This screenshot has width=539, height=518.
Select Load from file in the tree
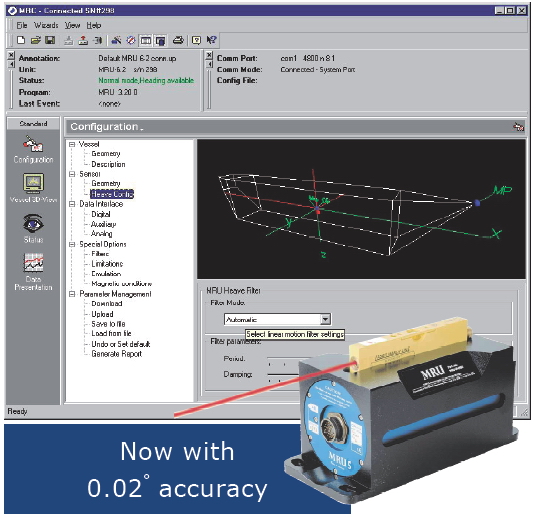(111, 333)
